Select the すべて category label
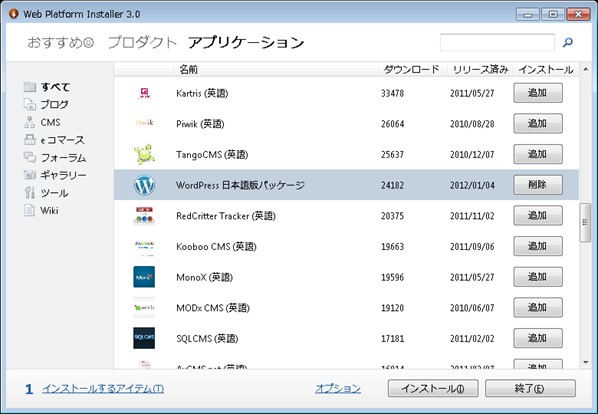Image resolution: width=598 pixels, height=414 pixels. 55,87
